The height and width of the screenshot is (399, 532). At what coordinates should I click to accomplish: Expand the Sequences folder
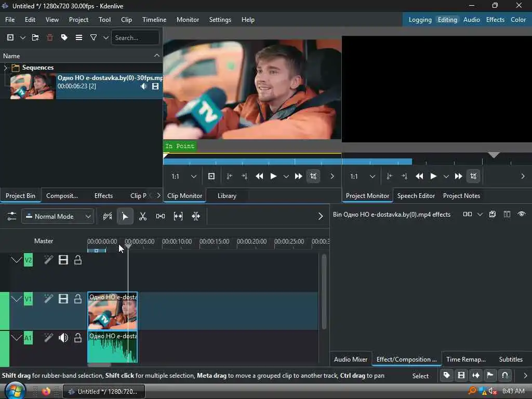coord(5,68)
